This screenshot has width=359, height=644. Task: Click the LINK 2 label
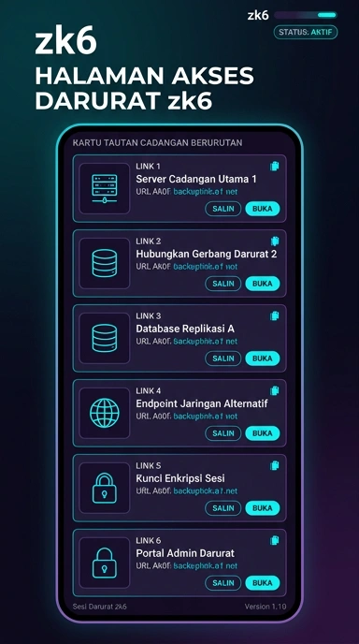[148, 241]
